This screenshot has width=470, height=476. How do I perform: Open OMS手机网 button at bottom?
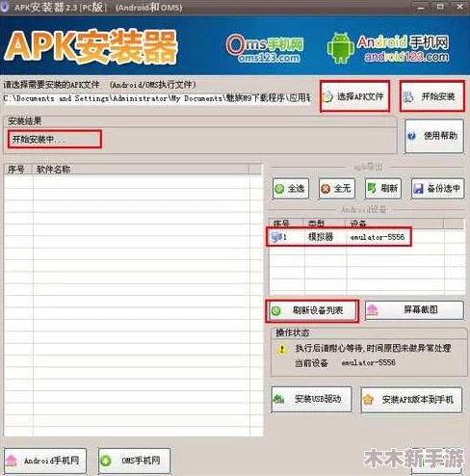point(134,461)
